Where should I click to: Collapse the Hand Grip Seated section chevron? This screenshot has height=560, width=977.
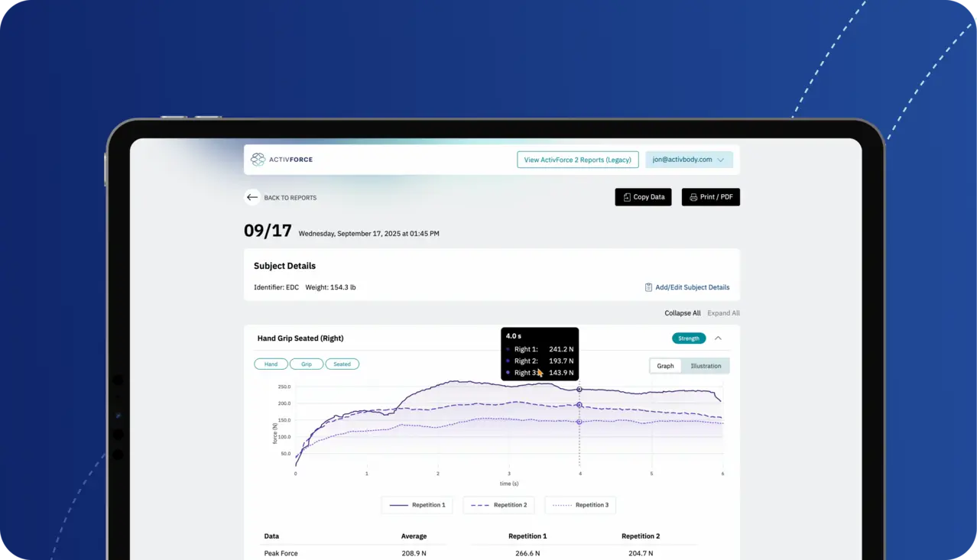(x=718, y=338)
